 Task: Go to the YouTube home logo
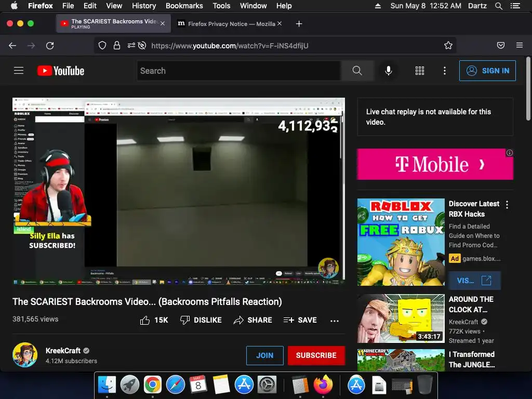[61, 71]
